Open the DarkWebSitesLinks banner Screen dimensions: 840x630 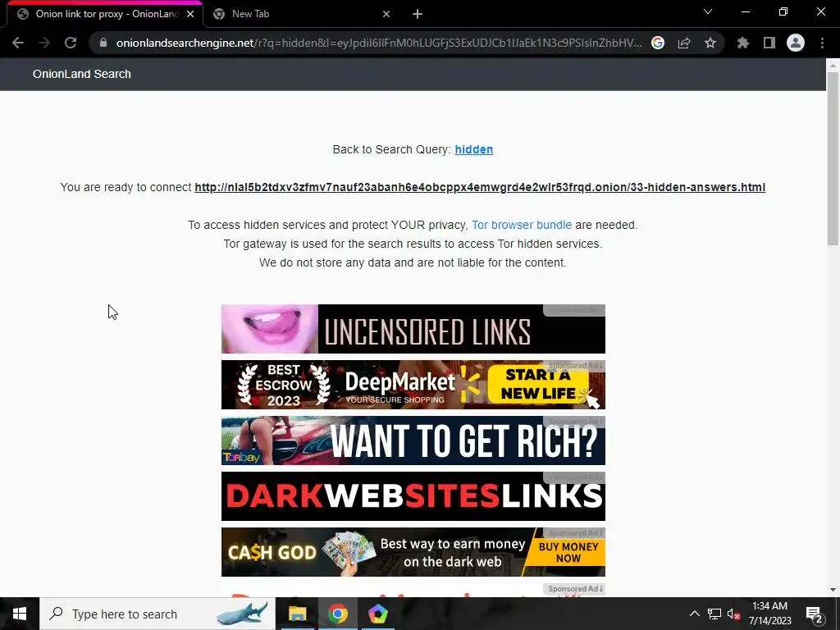[413, 496]
